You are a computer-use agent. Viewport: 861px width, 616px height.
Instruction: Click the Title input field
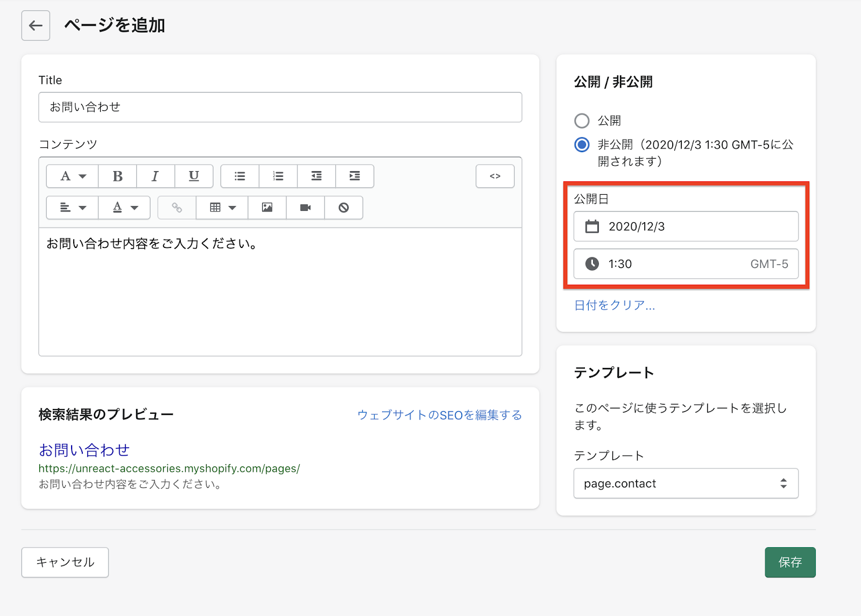point(280,107)
